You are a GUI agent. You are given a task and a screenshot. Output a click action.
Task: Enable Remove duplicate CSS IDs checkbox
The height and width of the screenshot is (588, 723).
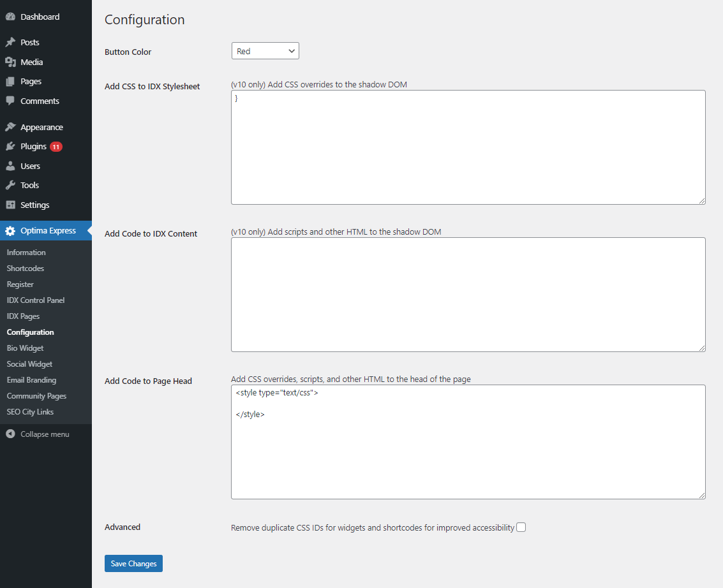[521, 527]
